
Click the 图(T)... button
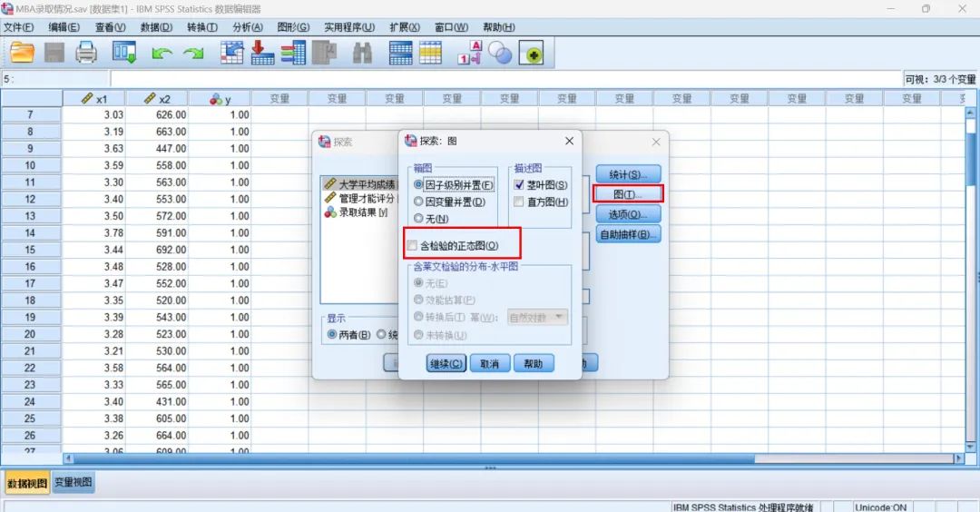(628, 194)
